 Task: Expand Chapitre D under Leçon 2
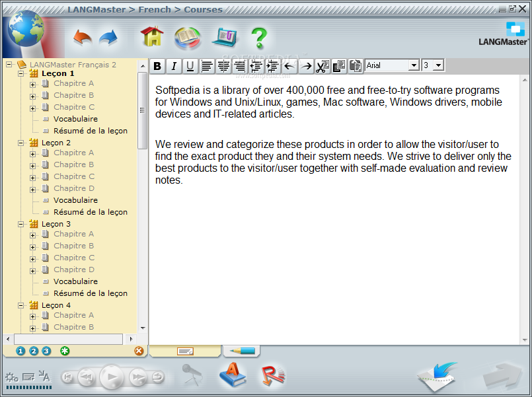tap(32, 190)
